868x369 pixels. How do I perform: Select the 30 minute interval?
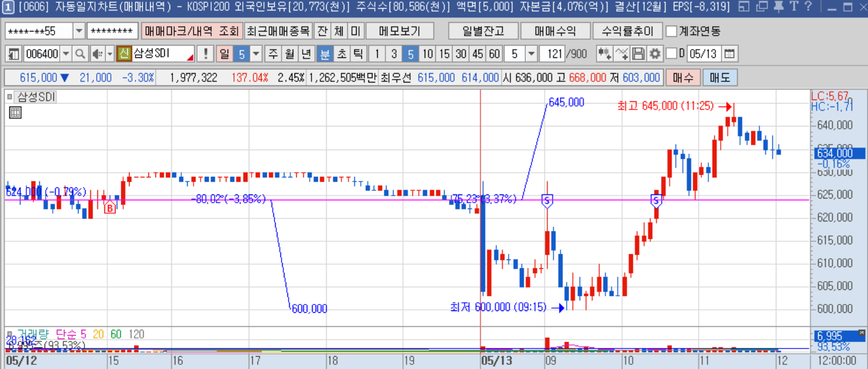[461, 54]
